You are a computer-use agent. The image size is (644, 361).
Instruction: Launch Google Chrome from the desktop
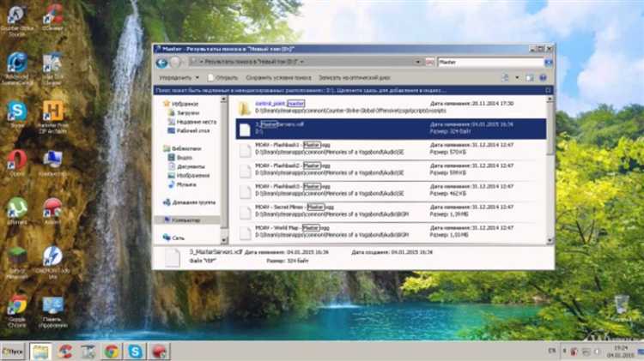coord(16,306)
